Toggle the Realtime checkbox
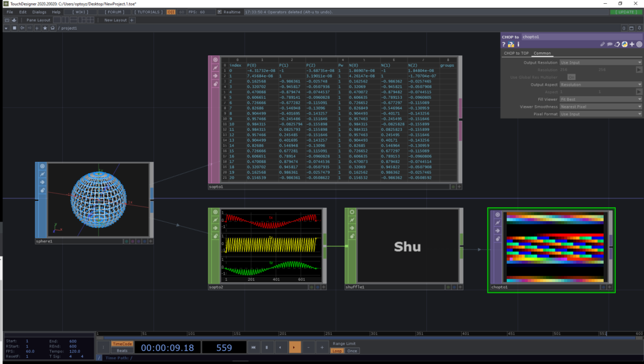This screenshot has width=644, height=364. (x=219, y=12)
